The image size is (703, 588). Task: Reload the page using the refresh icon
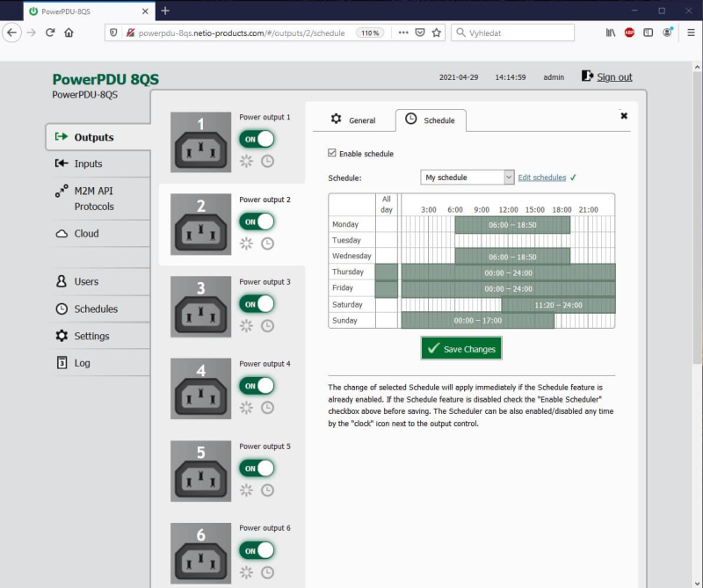pyautogui.click(x=50, y=33)
